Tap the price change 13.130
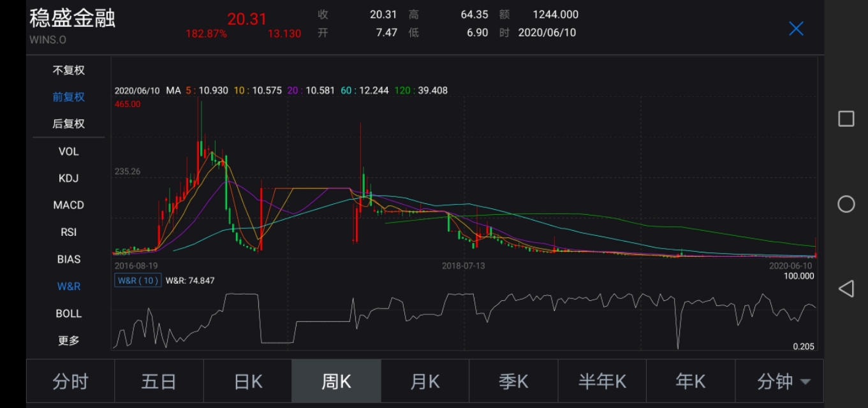 (284, 33)
